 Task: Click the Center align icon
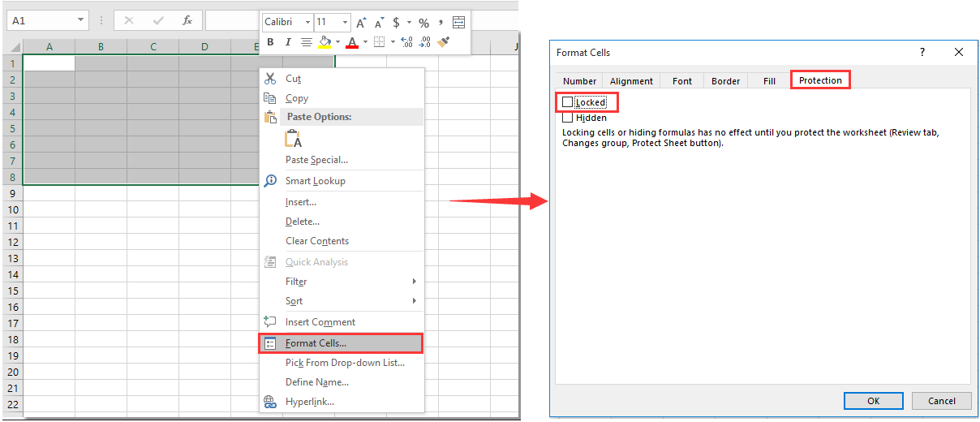[306, 42]
